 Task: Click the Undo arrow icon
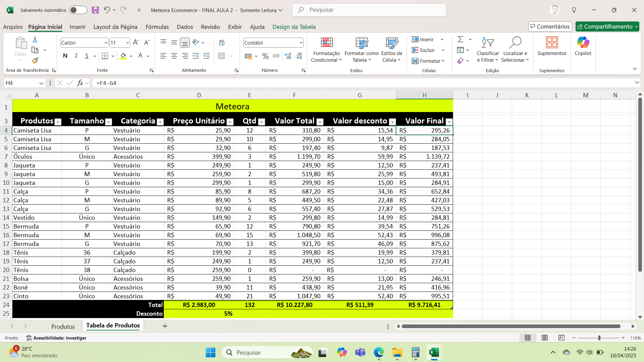coord(107,10)
